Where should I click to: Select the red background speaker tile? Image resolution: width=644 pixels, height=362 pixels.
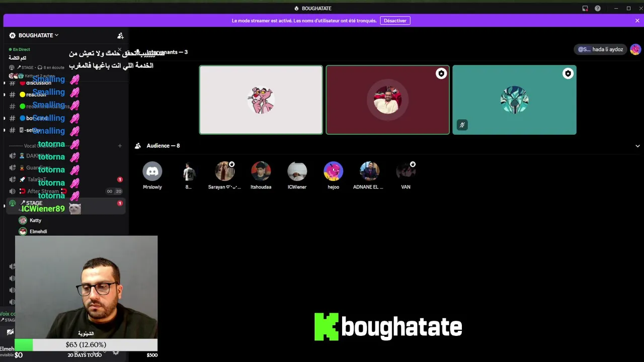point(387,100)
